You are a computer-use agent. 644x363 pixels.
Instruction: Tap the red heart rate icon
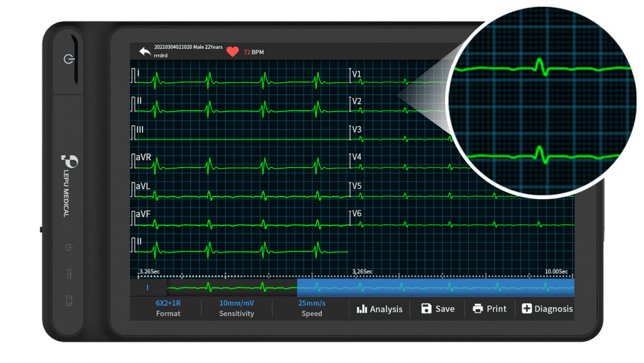(232, 52)
